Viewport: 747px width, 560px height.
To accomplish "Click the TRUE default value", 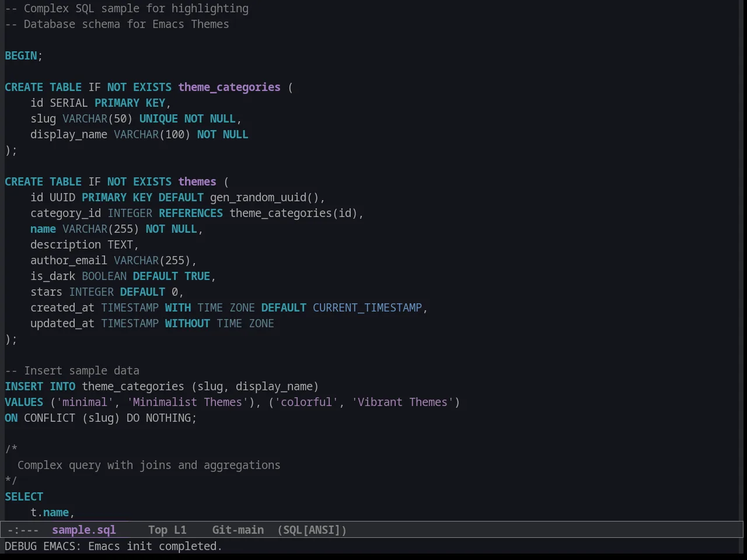I will [x=197, y=276].
